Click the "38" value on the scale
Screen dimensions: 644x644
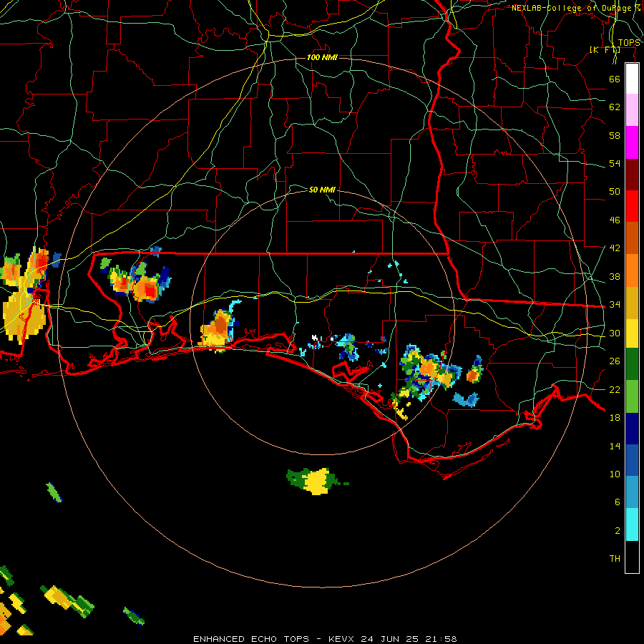click(615, 276)
